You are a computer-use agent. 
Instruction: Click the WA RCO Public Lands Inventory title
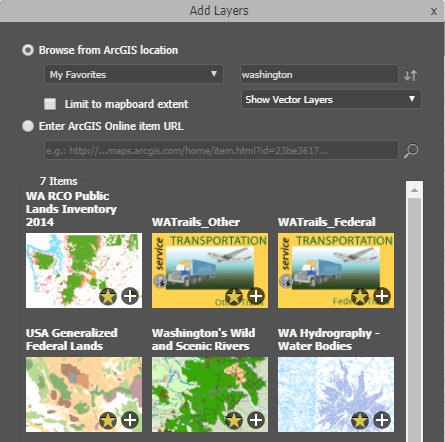point(71,209)
